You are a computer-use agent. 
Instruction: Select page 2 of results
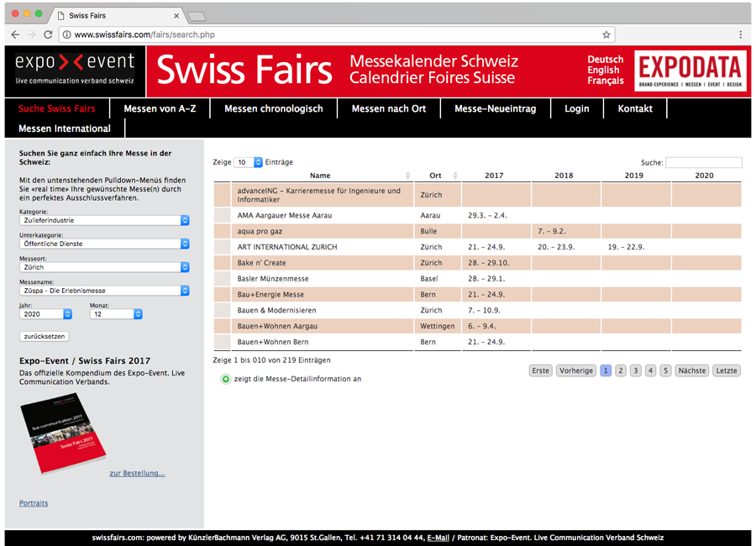tap(621, 370)
